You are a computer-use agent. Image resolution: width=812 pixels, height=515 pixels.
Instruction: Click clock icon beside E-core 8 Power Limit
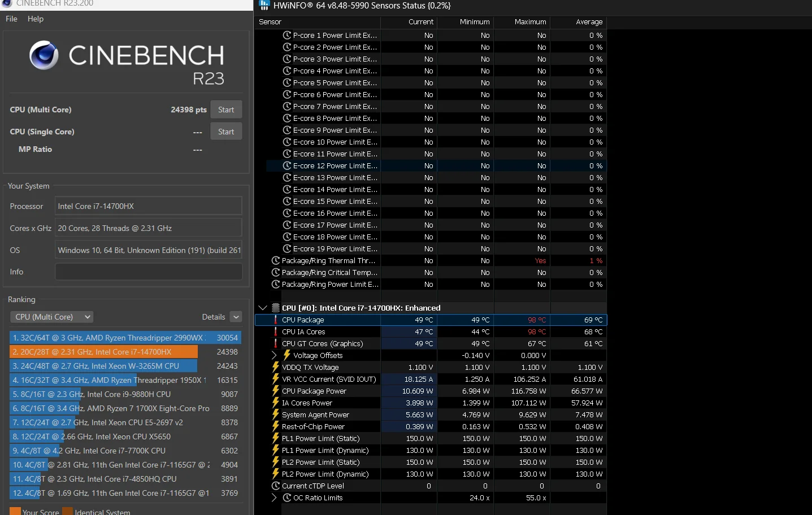tap(287, 118)
